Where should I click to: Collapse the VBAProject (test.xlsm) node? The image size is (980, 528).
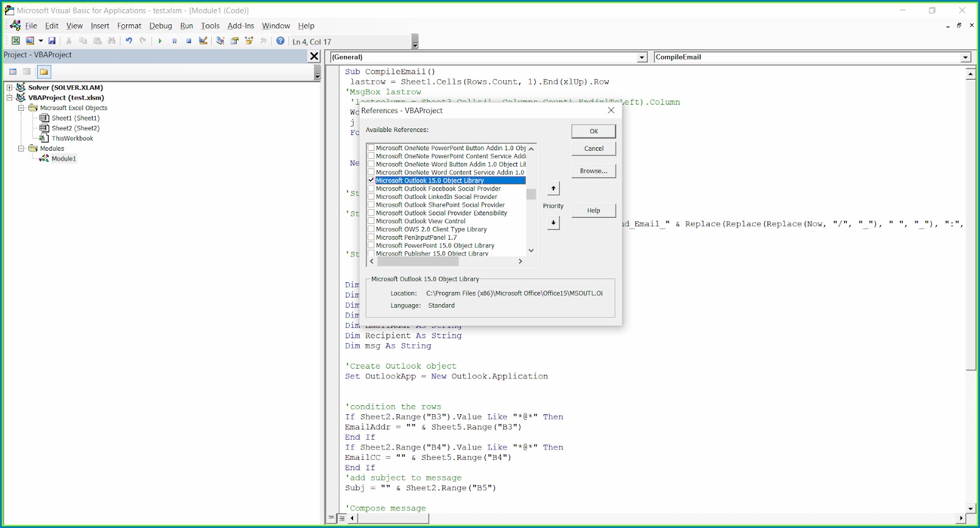coord(10,97)
